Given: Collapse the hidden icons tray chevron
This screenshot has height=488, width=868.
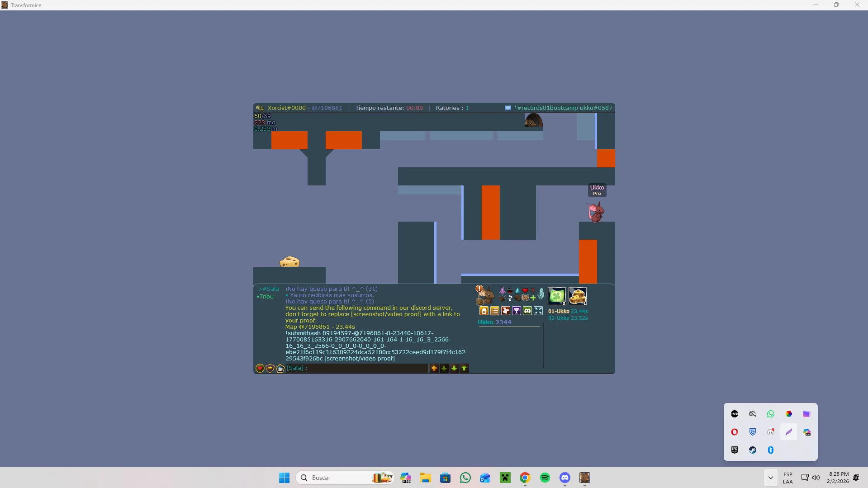Looking at the screenshot, I should point(771,478).
